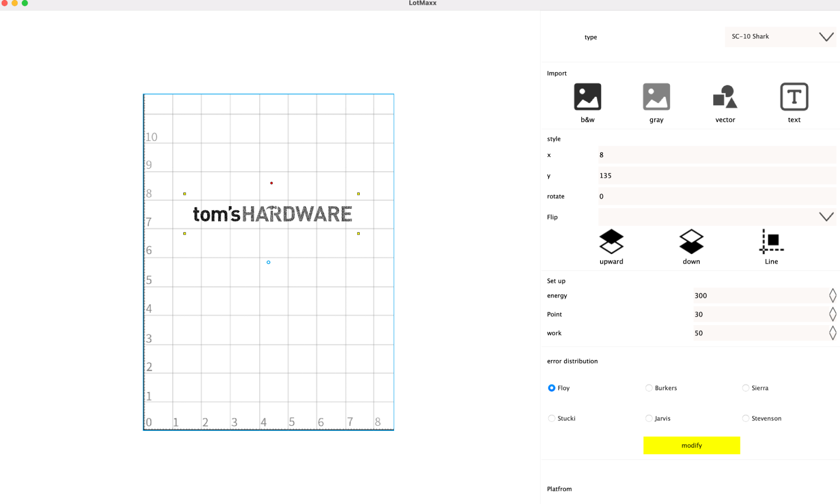The image size is (840, 504).
Task: Move layer down
Action: (x=691, y=241)
